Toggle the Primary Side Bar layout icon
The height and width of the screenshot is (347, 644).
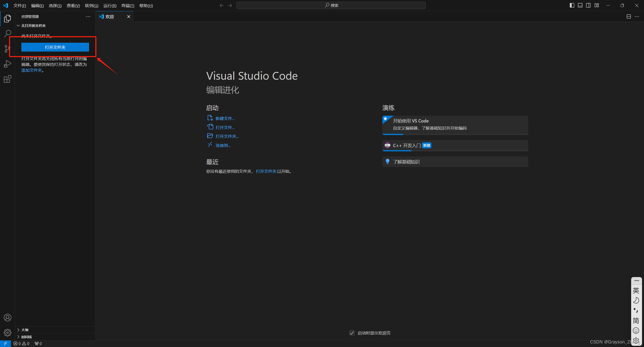coord(572,5)
